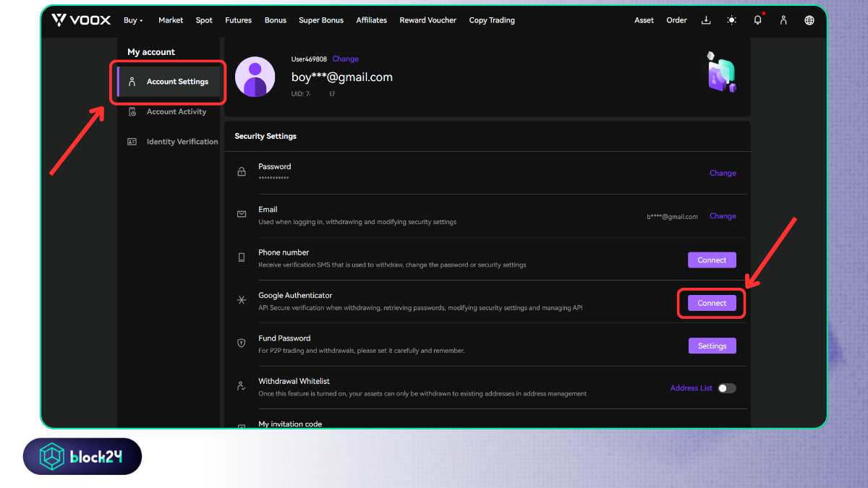Image resolution: width=868 pixels, height=488 pixels.
Task: Click Change in the Password row
Action: click(x=723, y=174)
